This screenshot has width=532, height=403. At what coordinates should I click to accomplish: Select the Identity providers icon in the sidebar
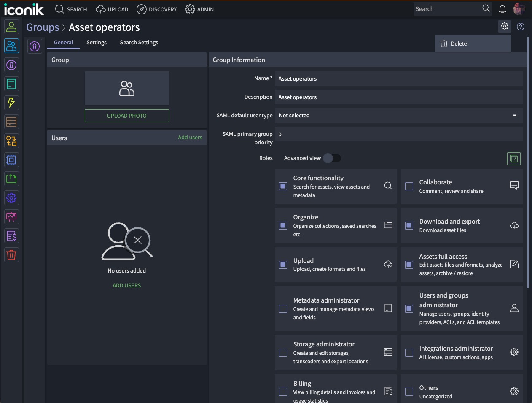[11, 65]
